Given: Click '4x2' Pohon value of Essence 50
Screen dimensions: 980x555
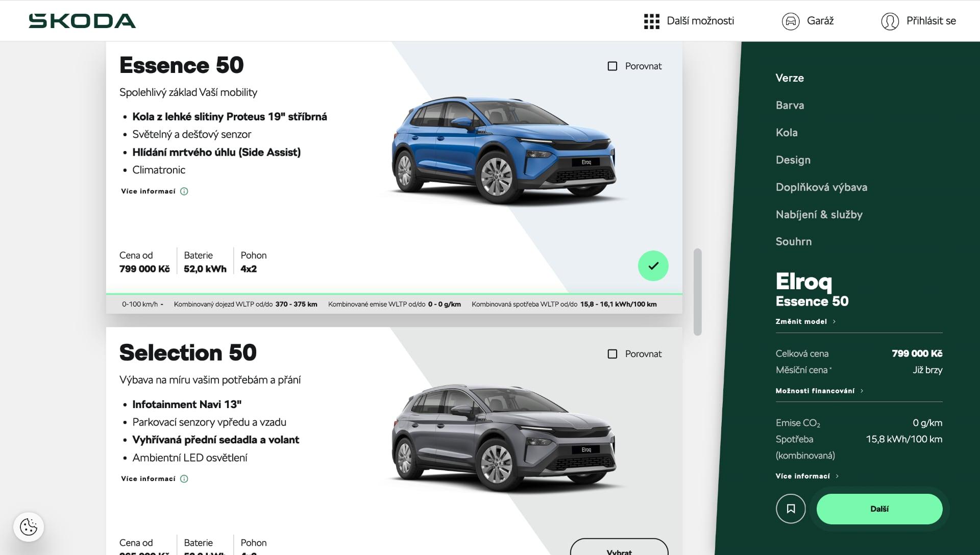Looking at the screenshot, I should tap(249, 269).
